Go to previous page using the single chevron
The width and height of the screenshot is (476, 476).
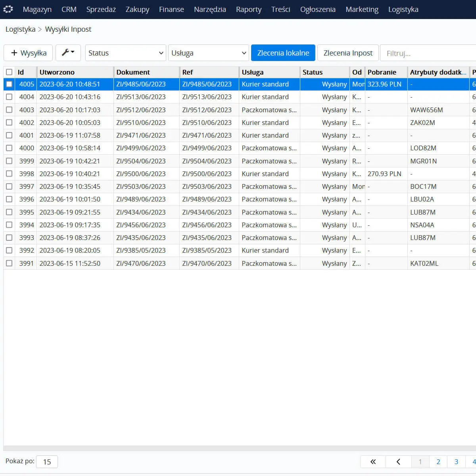398,462
